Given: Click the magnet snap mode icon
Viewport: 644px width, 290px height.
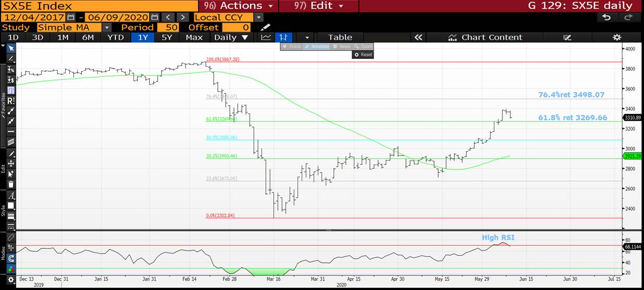Looking at the screenshot, I should coord(11,258).
